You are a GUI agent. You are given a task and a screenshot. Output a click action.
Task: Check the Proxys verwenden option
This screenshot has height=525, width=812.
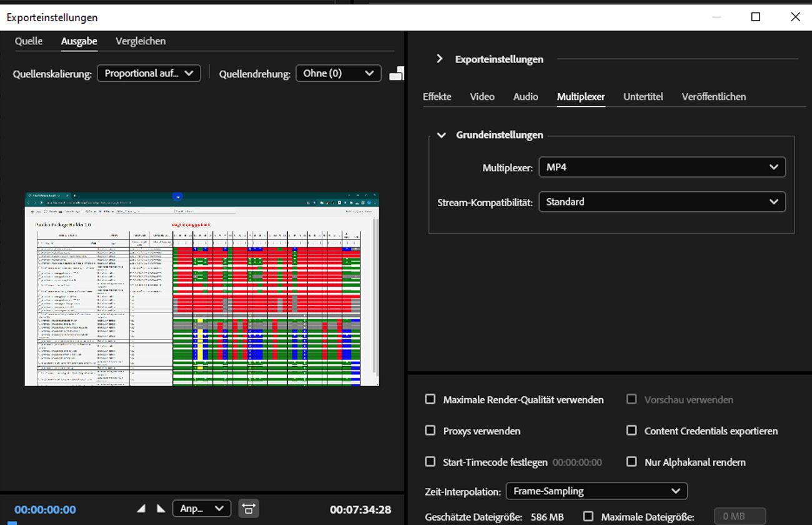point(430,431)
